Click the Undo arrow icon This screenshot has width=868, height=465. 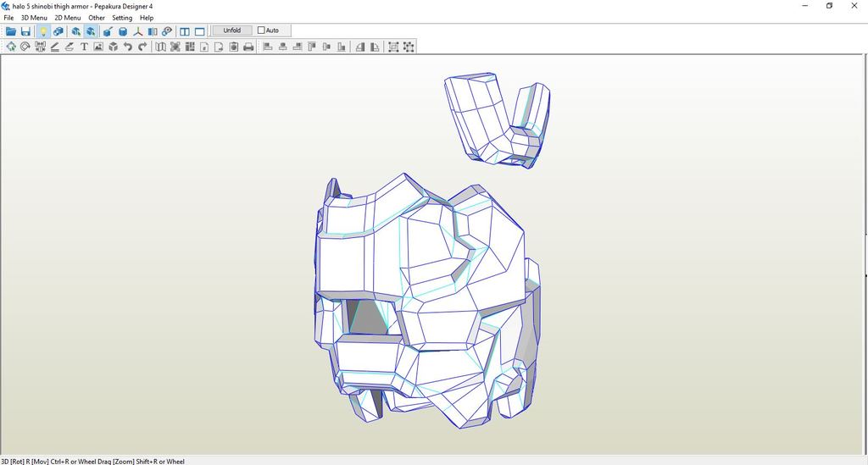pyautogui.click(x=128, y=47)
